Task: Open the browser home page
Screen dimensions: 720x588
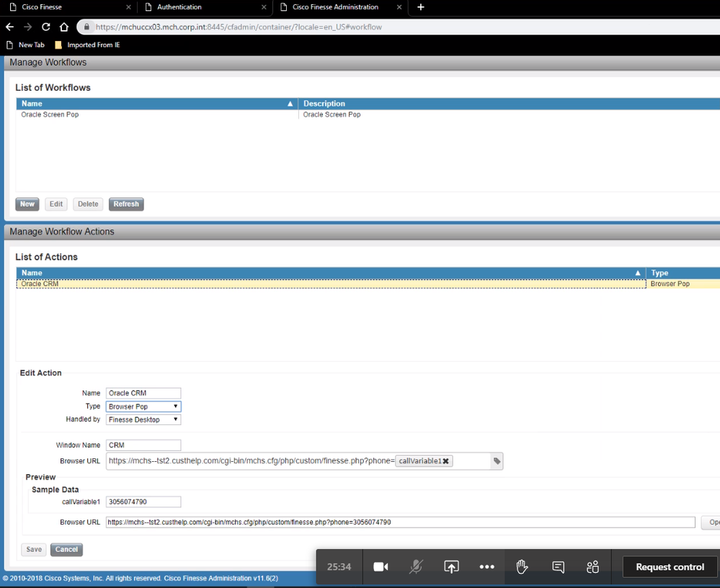Action: [64, 27]
